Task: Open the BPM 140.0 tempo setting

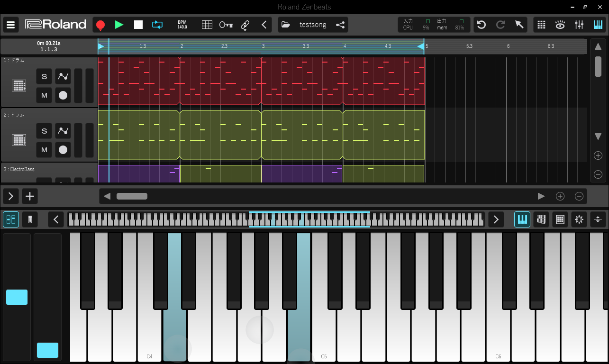Action: pos(182,25)
